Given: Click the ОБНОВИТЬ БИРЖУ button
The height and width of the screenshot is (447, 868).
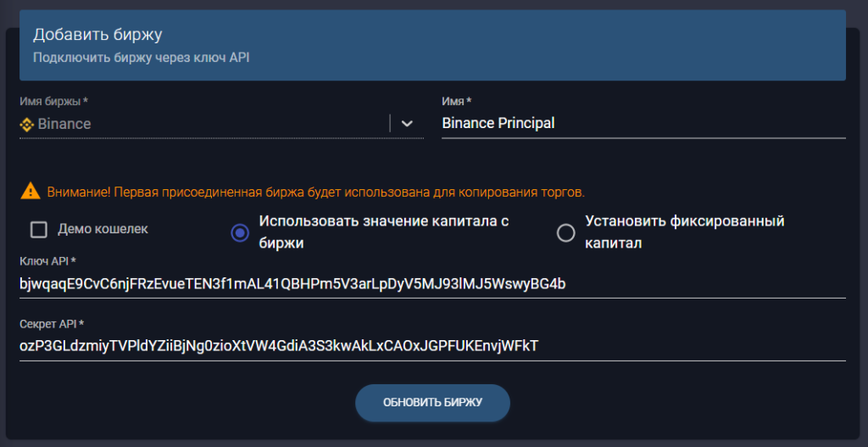Looking at the screenshot, I should tap(432, 403).
